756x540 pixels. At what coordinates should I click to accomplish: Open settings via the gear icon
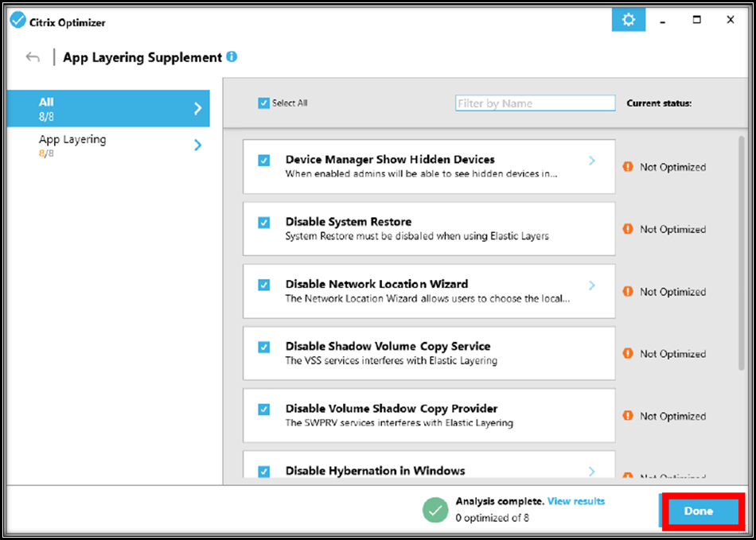coord(628,21)
